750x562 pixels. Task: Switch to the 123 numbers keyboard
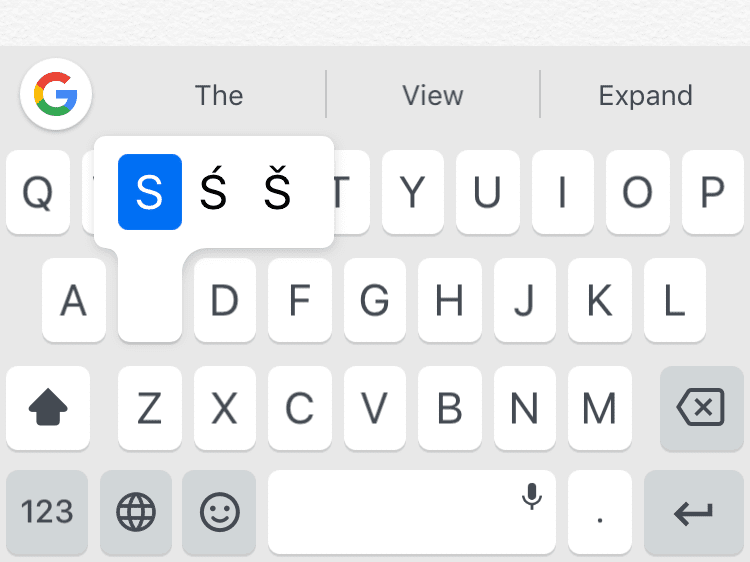click(47, 512)
